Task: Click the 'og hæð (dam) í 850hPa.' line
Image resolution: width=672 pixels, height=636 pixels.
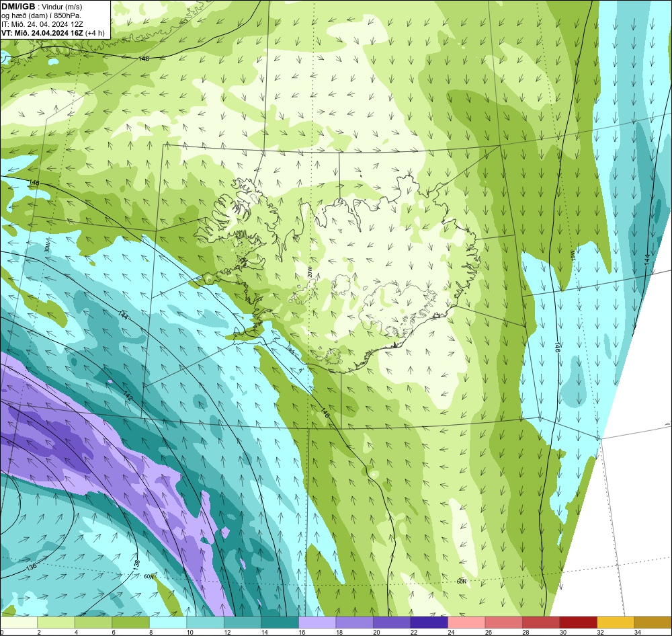Action: pyautogui.click(x=41, y=15)
